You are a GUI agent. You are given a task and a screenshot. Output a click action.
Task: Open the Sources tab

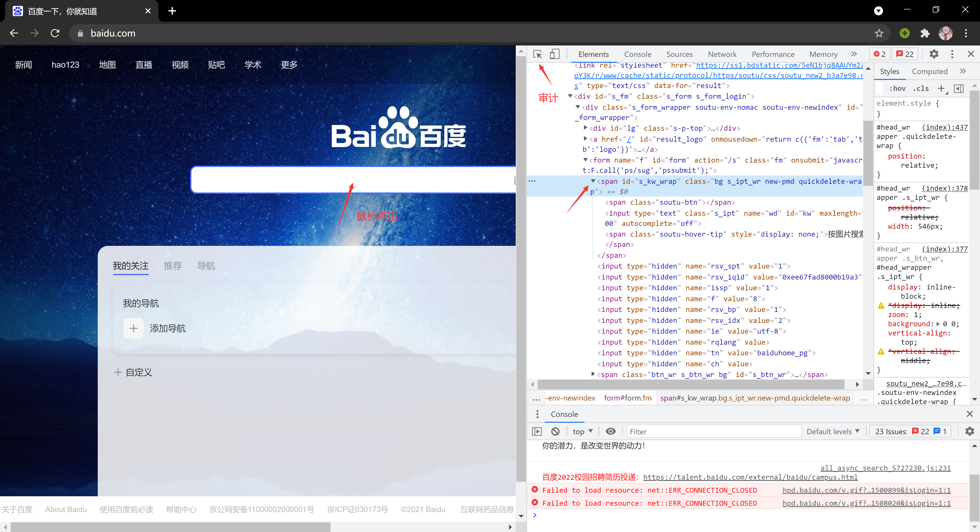point(679,54)
